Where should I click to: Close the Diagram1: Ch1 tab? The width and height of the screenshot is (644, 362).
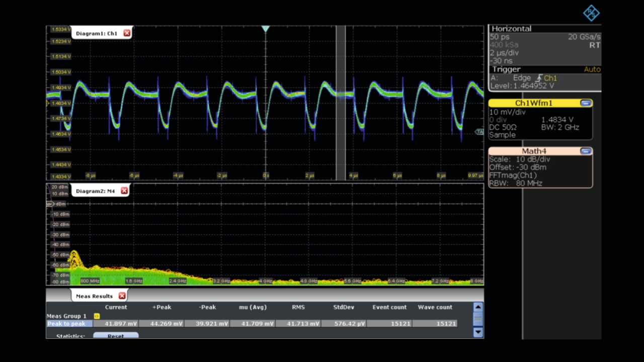(127, 33)
